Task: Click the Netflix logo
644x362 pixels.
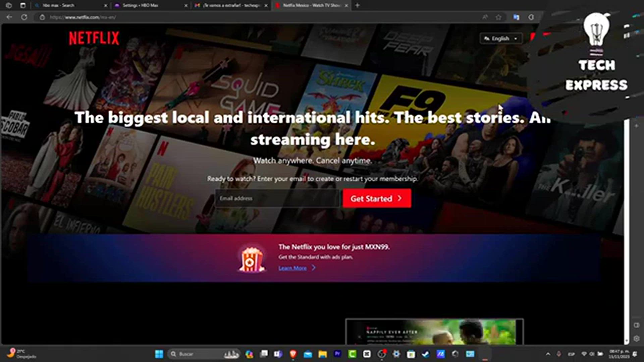Action: click(94, 38)
